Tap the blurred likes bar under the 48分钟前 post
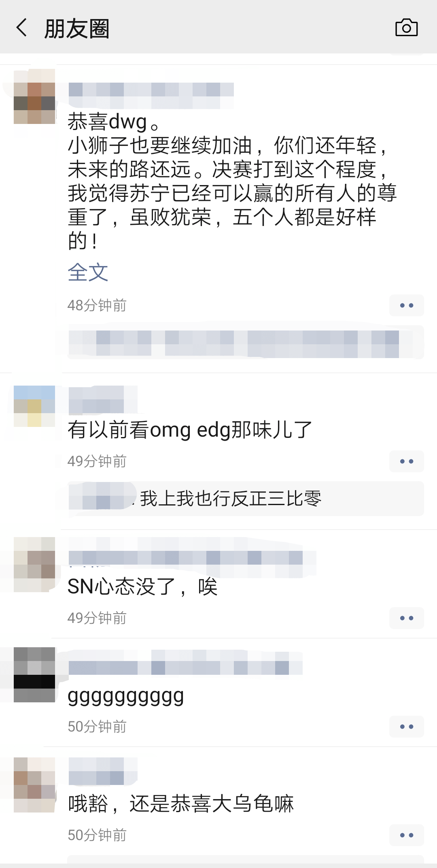The height and width of the screenshot is (868, 437). pyautogui.click(x=246, y=343)
